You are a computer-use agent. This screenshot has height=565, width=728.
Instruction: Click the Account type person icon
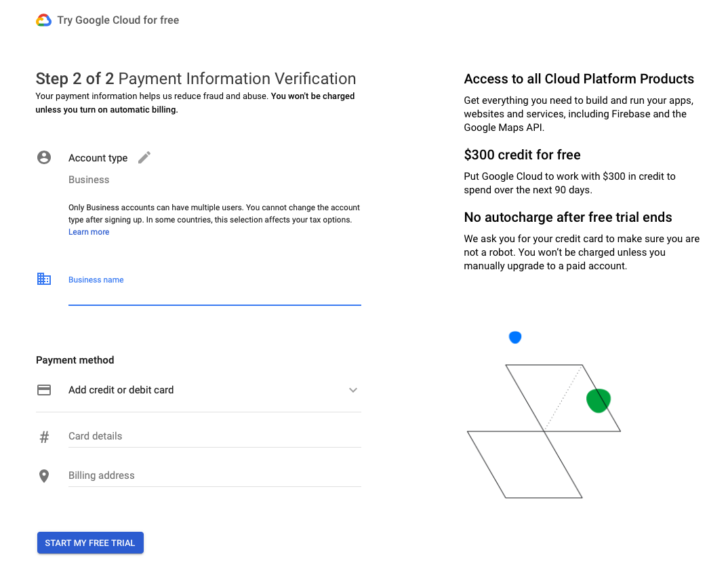tap(44, 157)
